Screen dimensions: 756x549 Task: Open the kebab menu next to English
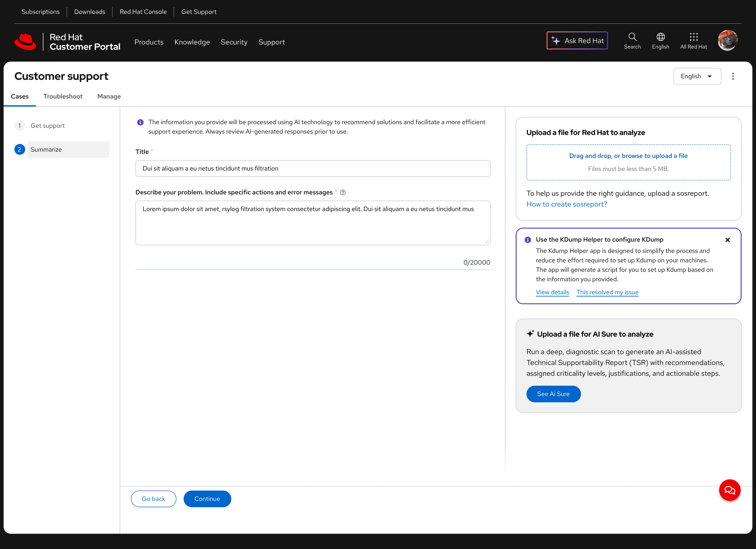pyautogui.click(x=733, y=76)
